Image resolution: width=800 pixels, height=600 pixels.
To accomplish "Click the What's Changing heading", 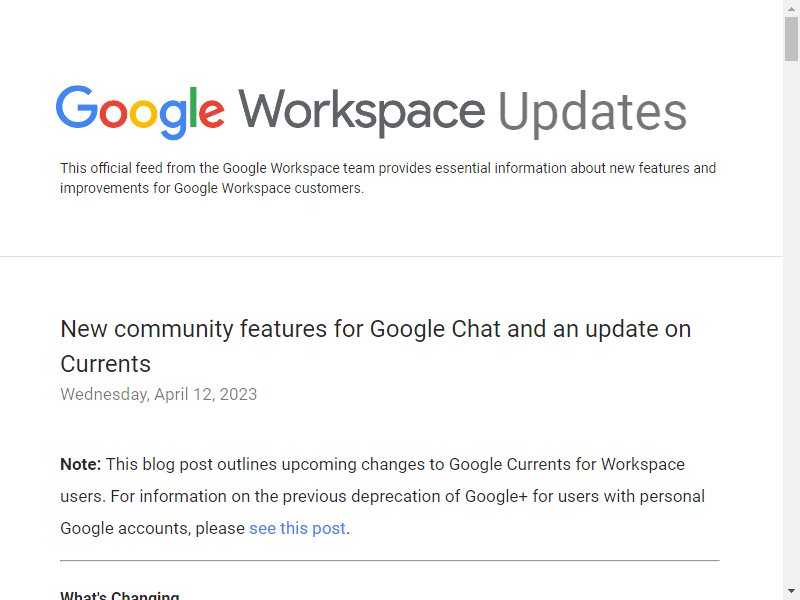I will tap(120, 595).
